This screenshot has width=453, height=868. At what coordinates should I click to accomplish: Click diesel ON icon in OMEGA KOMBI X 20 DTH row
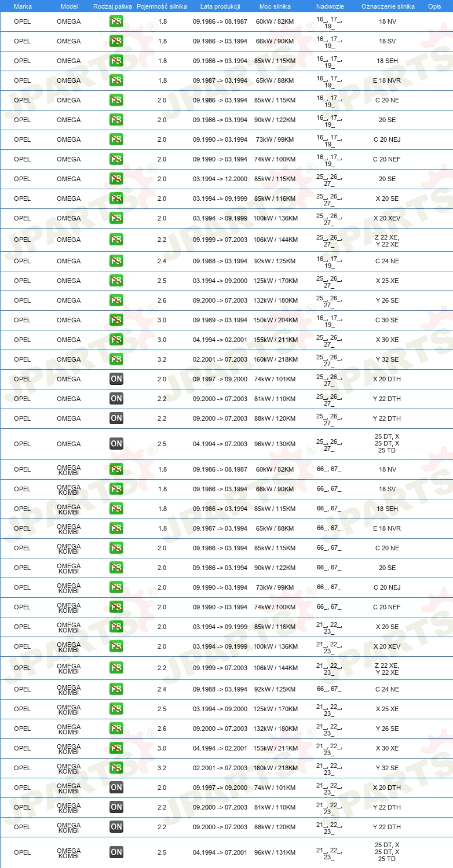[116, 788]
